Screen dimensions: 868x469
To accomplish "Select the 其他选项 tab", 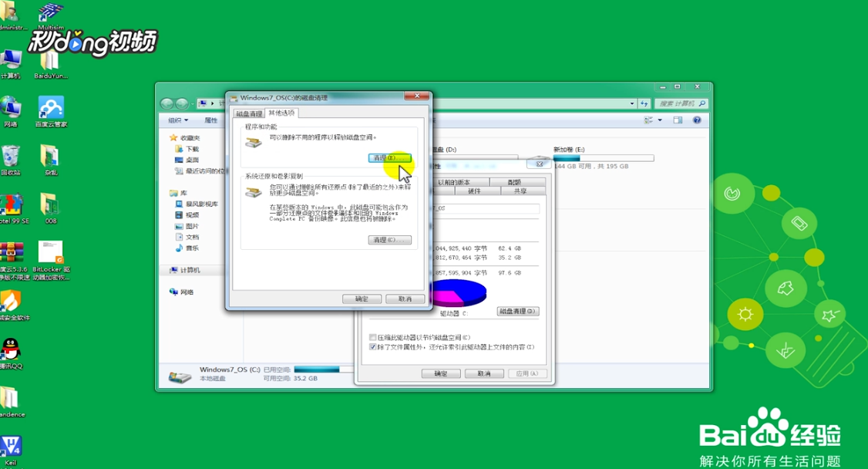I will 281,113.
